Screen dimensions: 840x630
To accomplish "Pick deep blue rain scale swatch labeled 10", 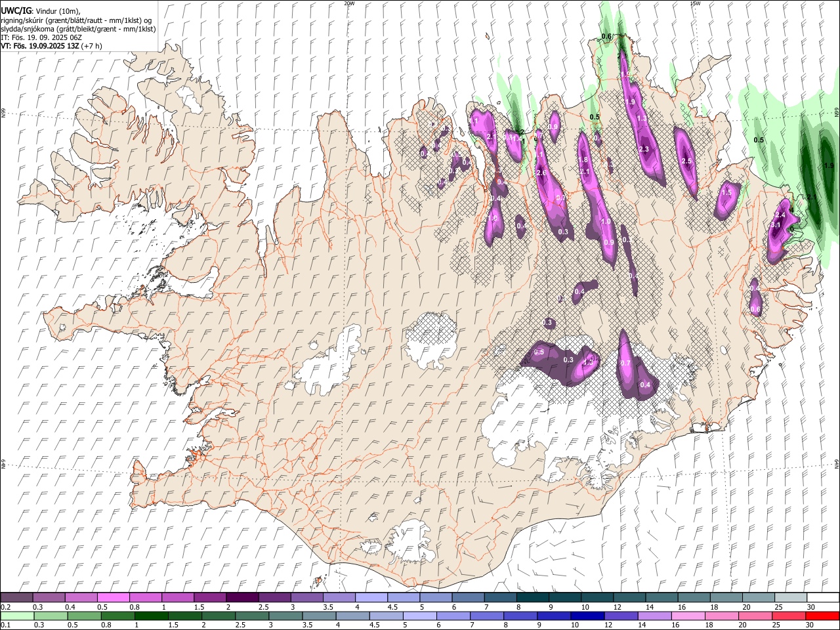I will 587,616.
